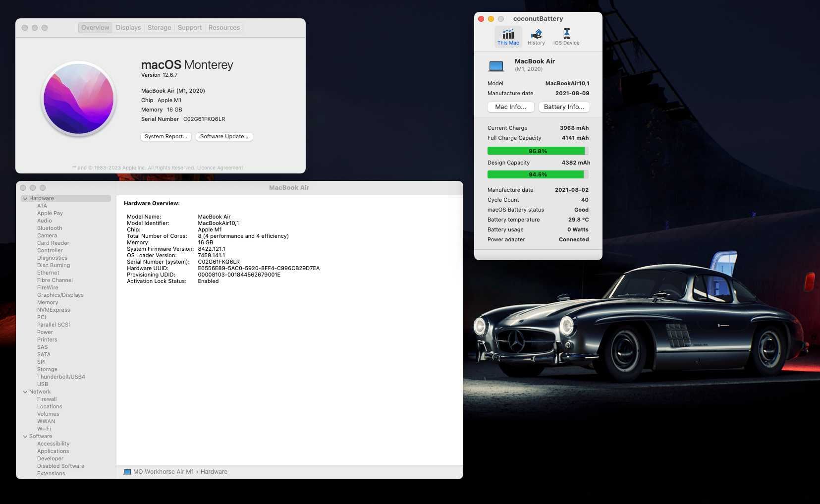
Task: Select Applications under Software
Action: [x=53, y=451]
